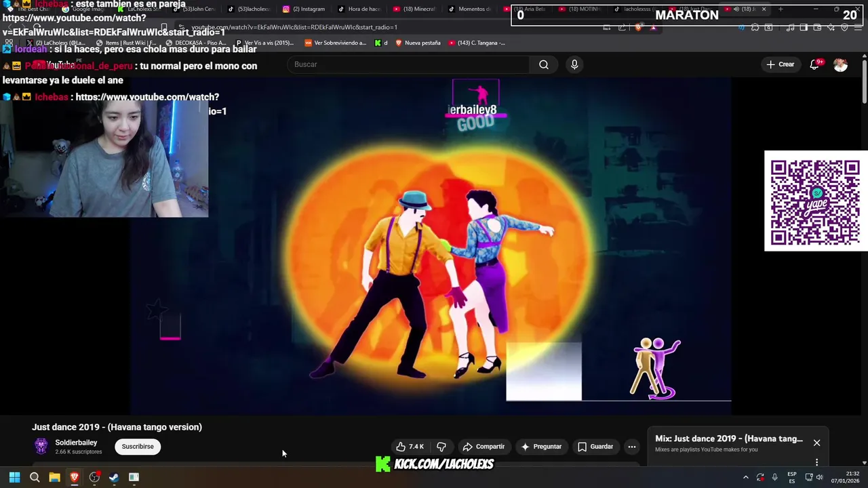
Task: Open the system tray network icon
Action: pyautogui.click(x=809, y=477)
